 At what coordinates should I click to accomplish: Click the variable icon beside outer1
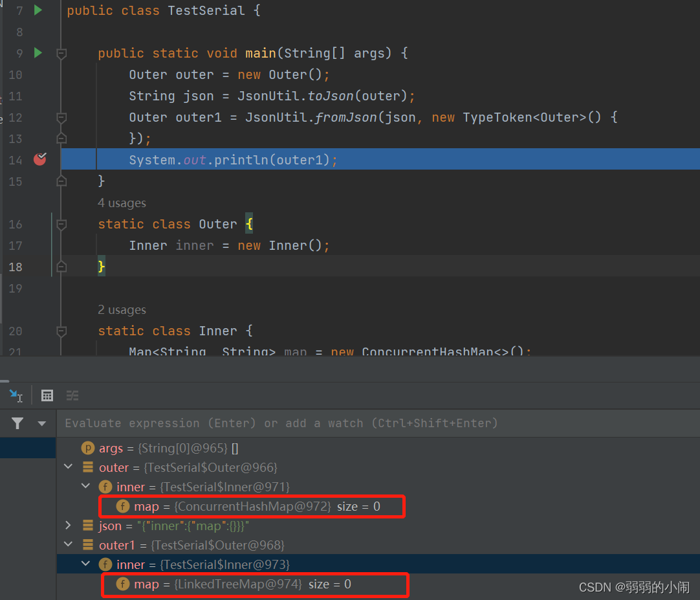click(88, 545)
